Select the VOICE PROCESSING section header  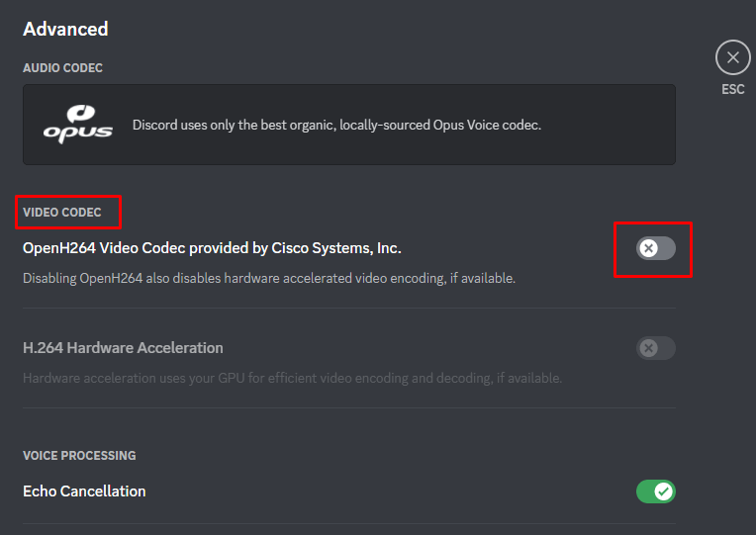(x=79, y=456)
